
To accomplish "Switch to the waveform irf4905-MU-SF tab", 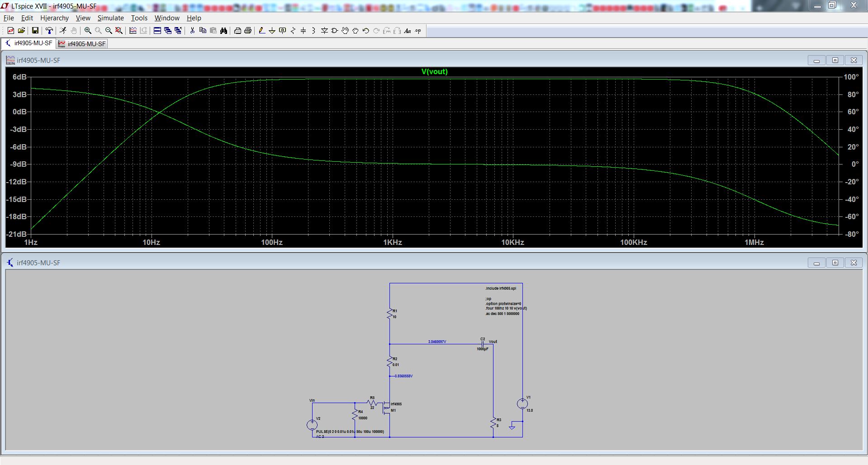I will point(82,44).
